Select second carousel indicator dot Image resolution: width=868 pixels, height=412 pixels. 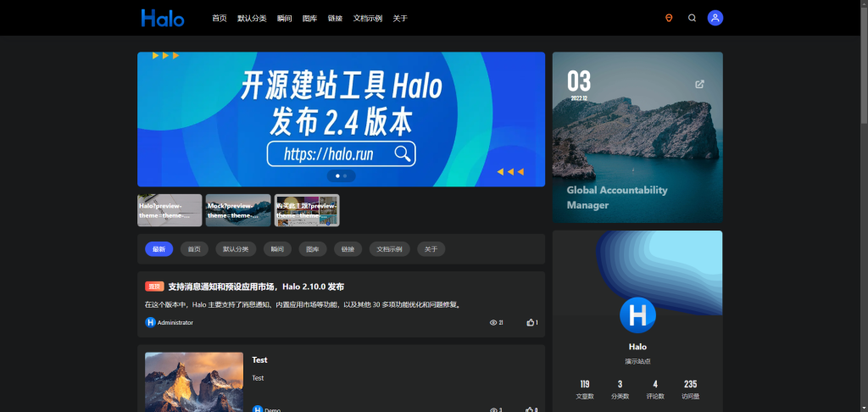pyautogui.click(x=345, y=175)
